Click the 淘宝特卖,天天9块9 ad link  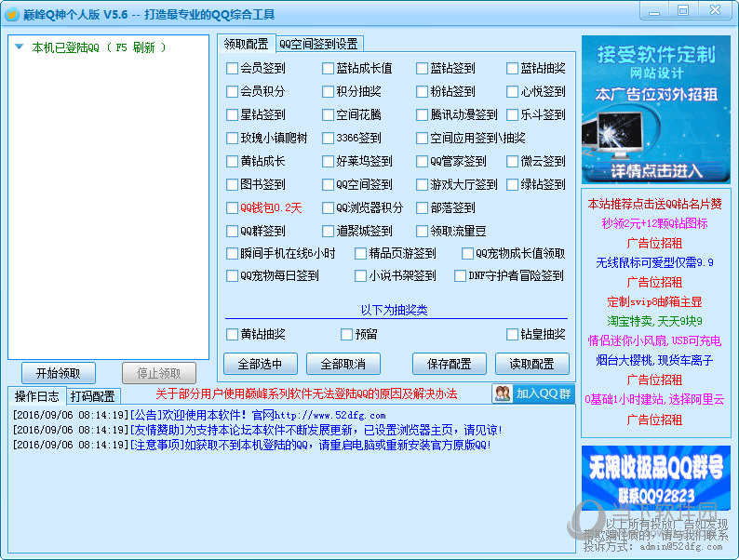tap(655, 321)
